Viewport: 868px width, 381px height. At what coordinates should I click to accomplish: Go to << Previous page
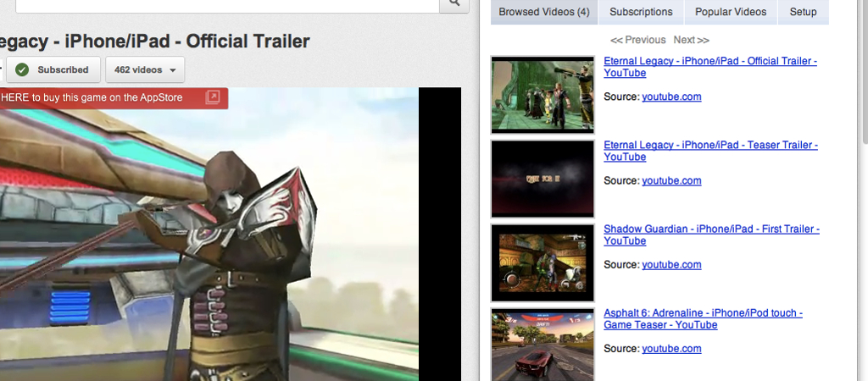[637, 40]
